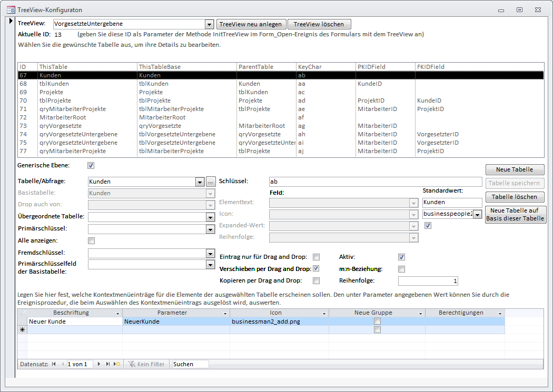Expand the Übergeordnete Tabelle dropdown
This screenshot has height=392, width=553.
[x=209, y=217]
